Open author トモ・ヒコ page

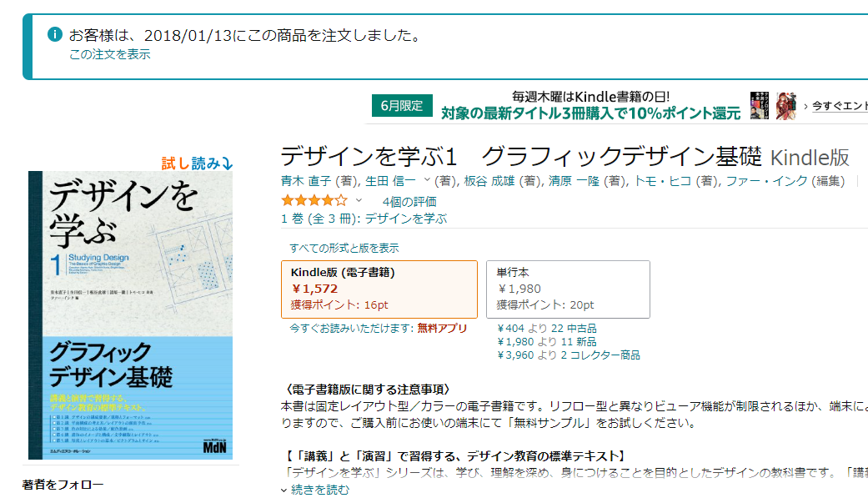(663, 181)
